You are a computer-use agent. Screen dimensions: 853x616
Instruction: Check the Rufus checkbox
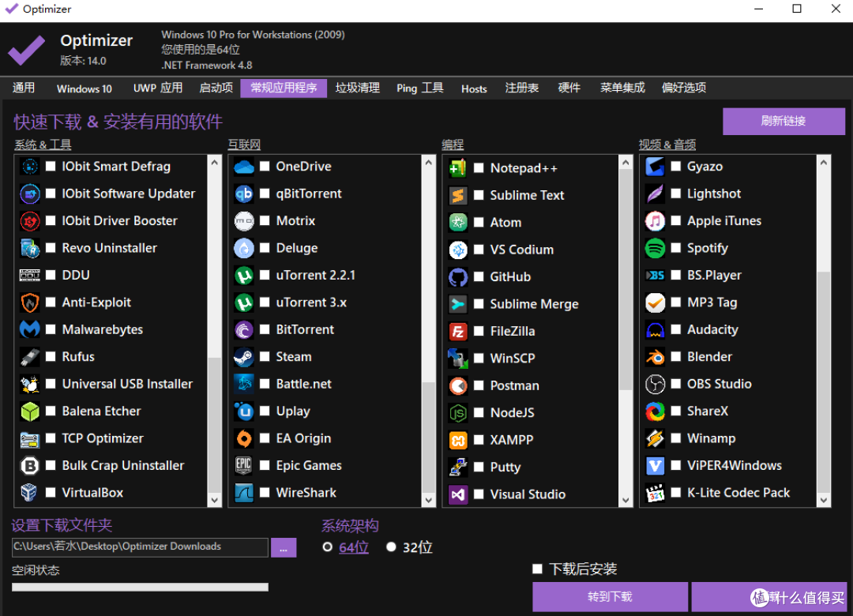[x=51, y=356]
